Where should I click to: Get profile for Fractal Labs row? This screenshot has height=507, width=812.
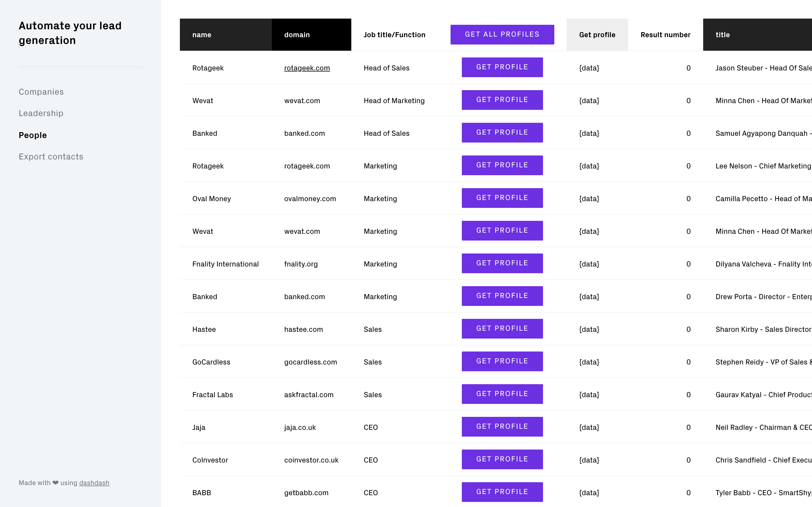502,394
